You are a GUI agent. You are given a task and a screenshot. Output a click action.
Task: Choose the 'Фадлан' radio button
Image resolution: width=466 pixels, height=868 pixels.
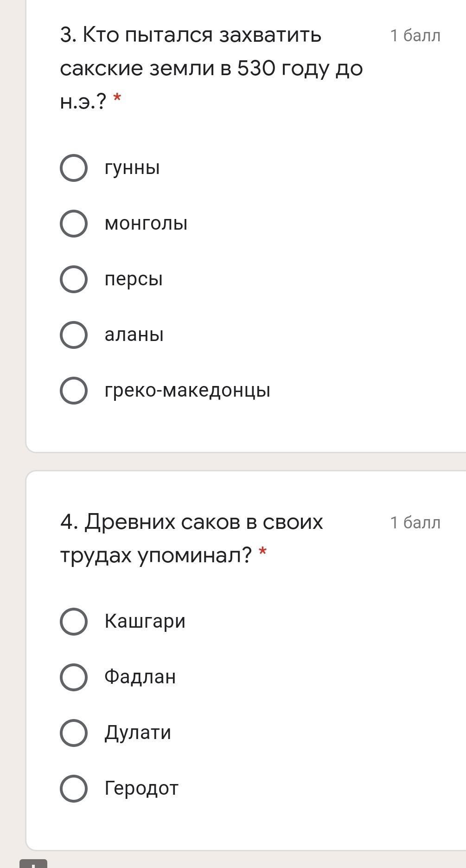(x=74, y=677)
